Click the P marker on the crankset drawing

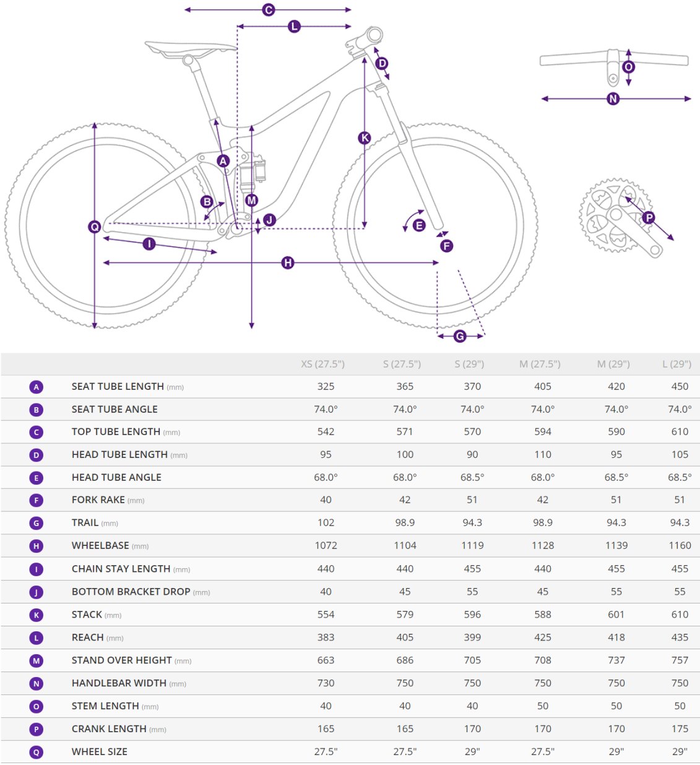pyautogui.click(x=649, y=217)
